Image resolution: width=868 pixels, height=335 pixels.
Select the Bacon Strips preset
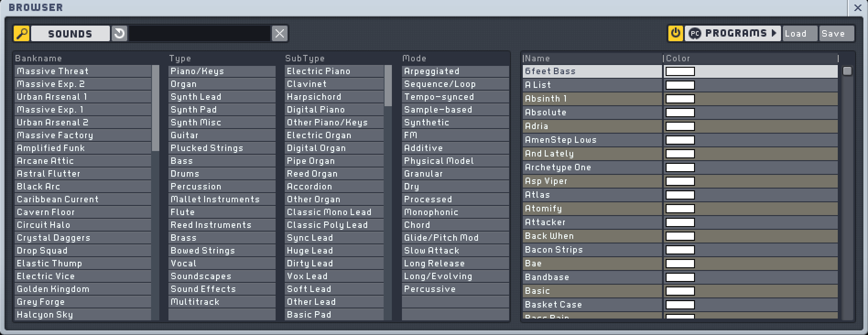[x=591, y=250]
